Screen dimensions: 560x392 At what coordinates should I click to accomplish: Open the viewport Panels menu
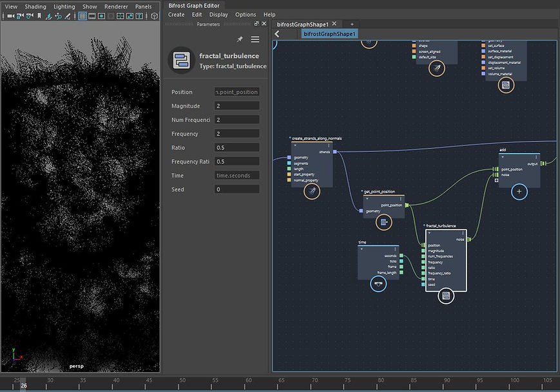point(143,6)
